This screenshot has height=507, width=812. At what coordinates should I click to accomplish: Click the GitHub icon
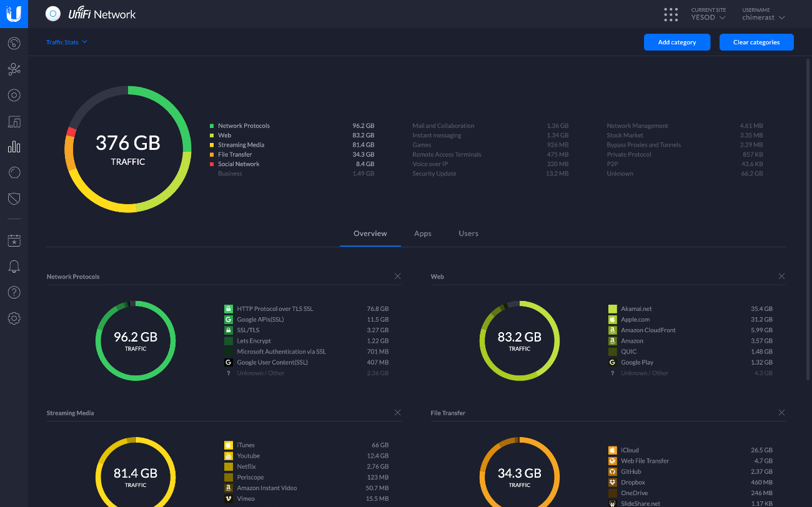coord(613,471)
